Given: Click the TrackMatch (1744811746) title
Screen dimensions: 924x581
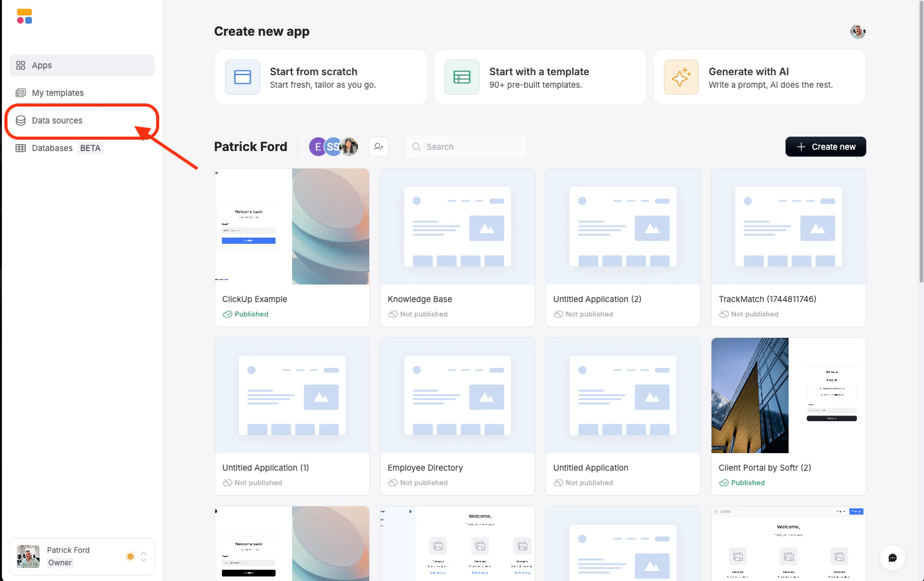Looking at the screenshot, I should [x=767, y=299].
